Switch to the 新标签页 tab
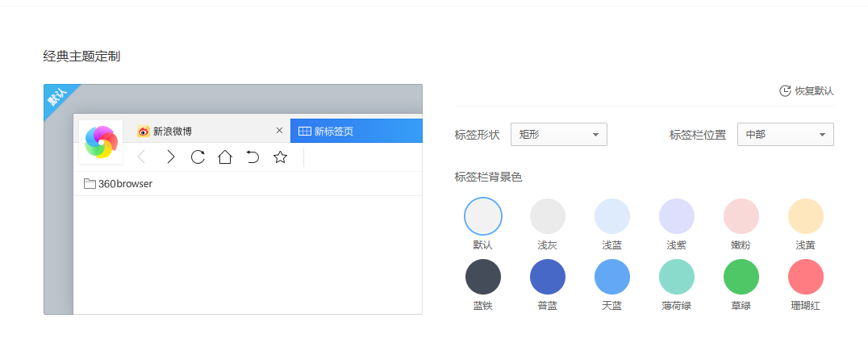 (x=357, y=132)
